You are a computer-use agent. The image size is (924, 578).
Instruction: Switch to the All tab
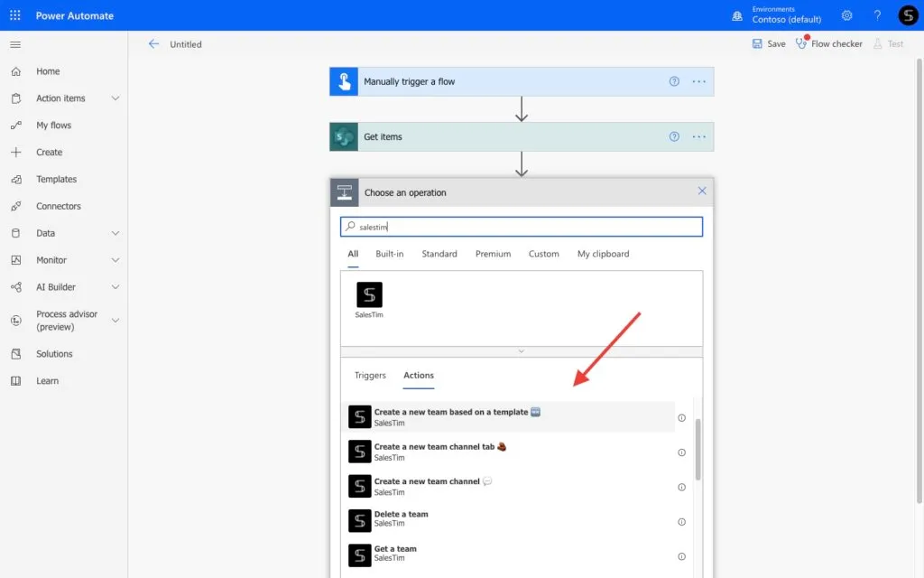(x=353, y=254)
